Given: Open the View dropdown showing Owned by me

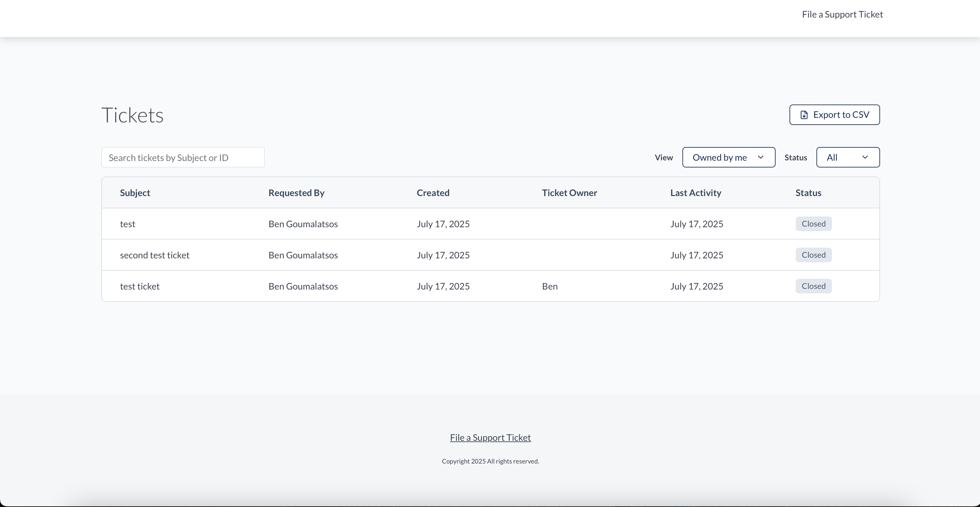Looking at the screenshot, I should [x=729, y=157].
